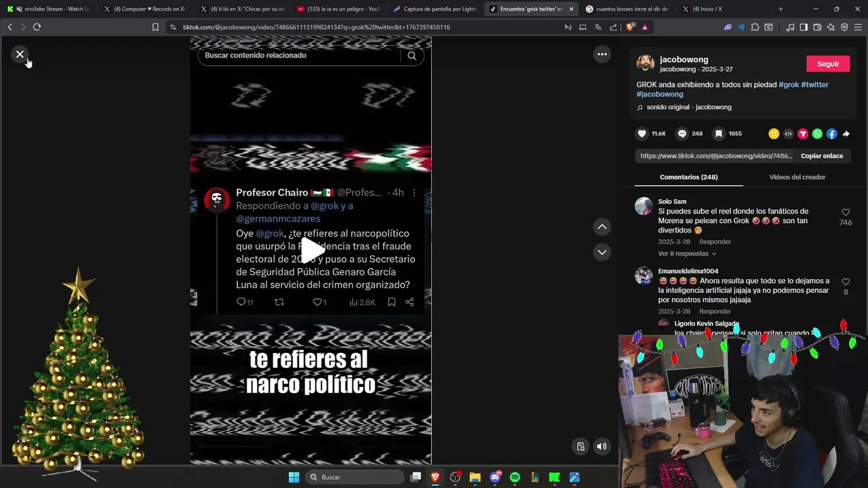Open Brave Shields lion icon

click(631, 27)
